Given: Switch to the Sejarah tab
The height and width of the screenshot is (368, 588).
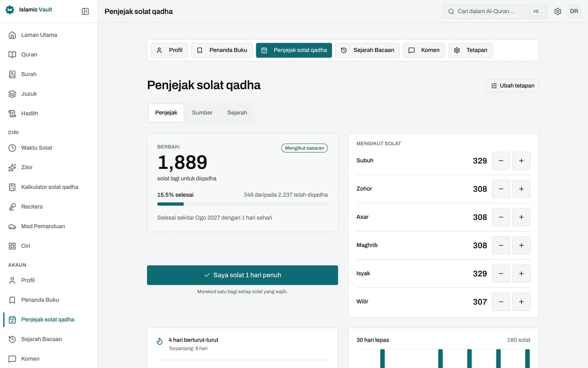Looking at the screenshot, I should [x=237, y=113].
